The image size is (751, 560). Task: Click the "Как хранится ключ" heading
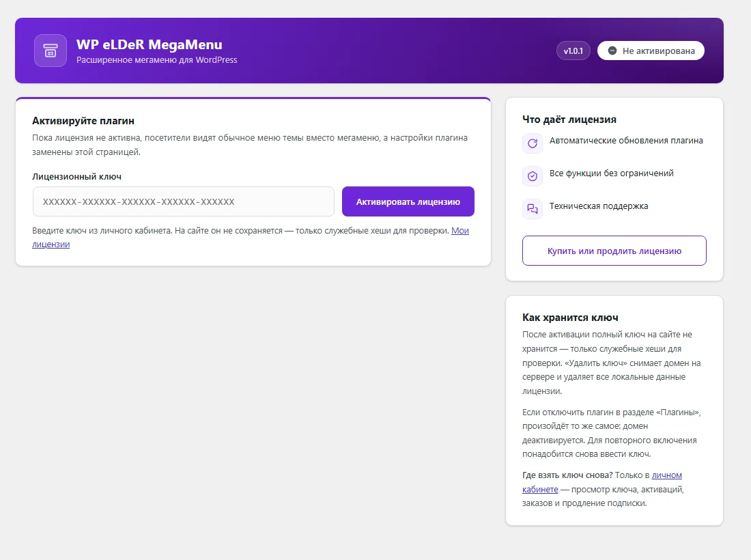pyautogui.click(x=571, y=318)
